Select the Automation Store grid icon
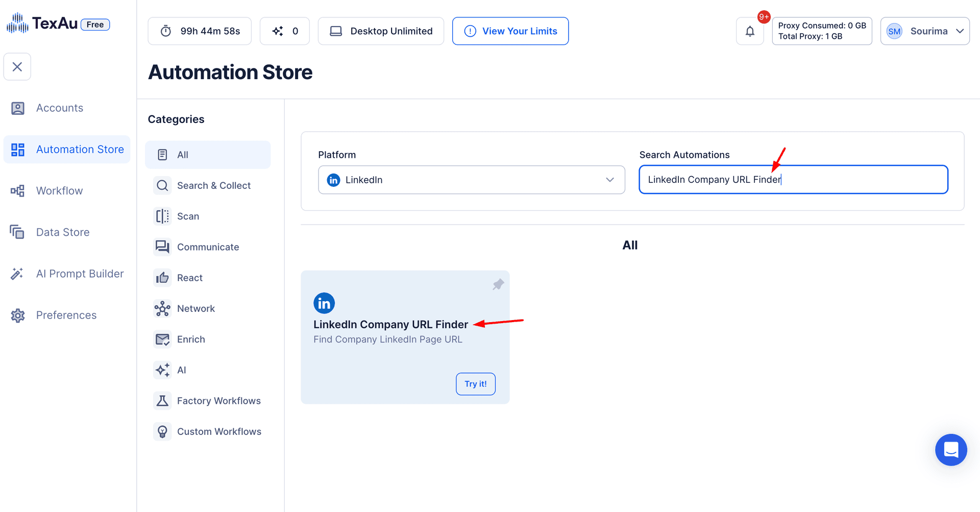The width and height of the screenshot is (980, 512). coord(18,149)
